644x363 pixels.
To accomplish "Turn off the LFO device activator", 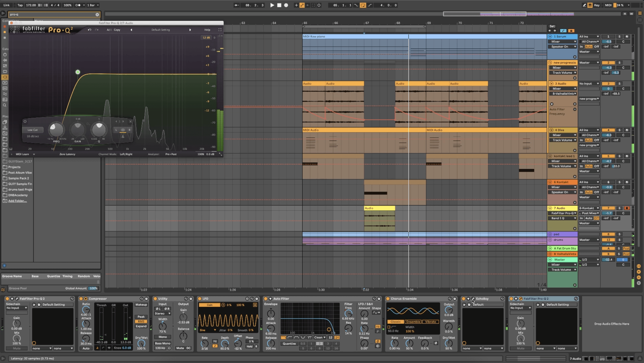I will click(200, 298).
